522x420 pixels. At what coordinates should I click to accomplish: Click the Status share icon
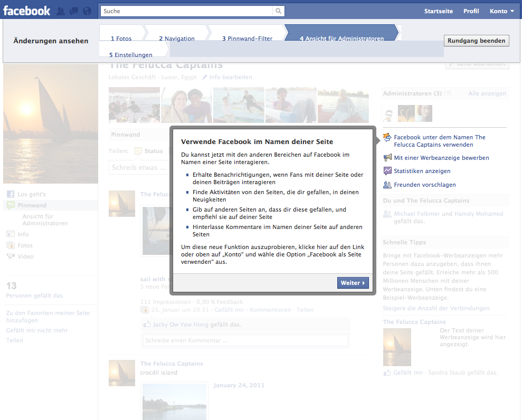pos(138,151)
